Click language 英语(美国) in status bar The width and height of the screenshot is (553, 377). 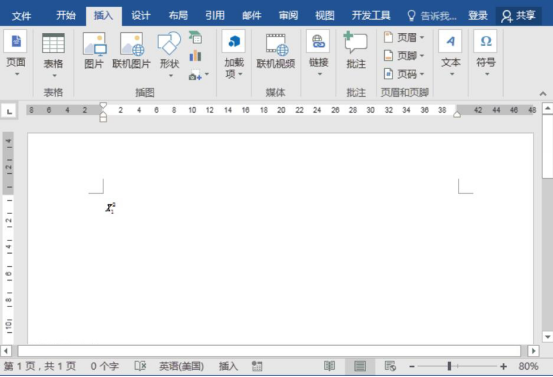tap(181, 366)
